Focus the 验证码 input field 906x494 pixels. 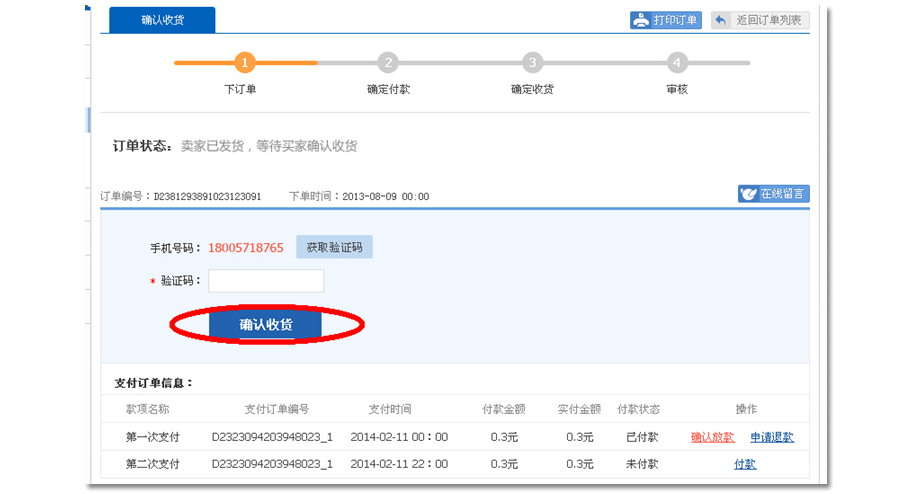pyautogui.click(x=266, y=281)
